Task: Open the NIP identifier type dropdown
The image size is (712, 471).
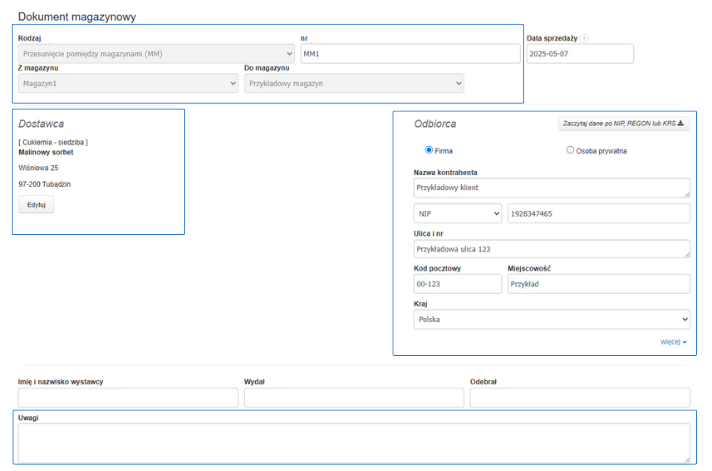Action: click(457, 214)
